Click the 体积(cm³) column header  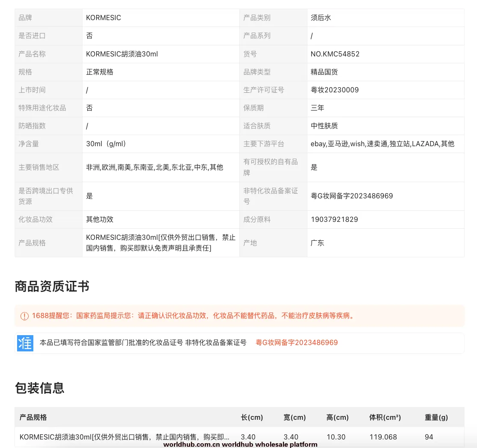(x=385, y=417)
